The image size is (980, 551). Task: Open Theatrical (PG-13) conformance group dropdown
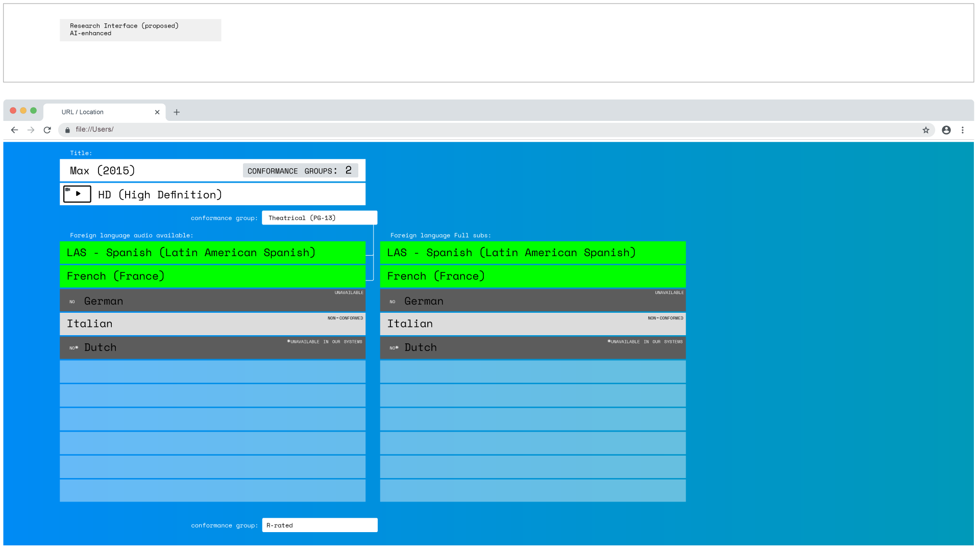(x=320, y=218)
